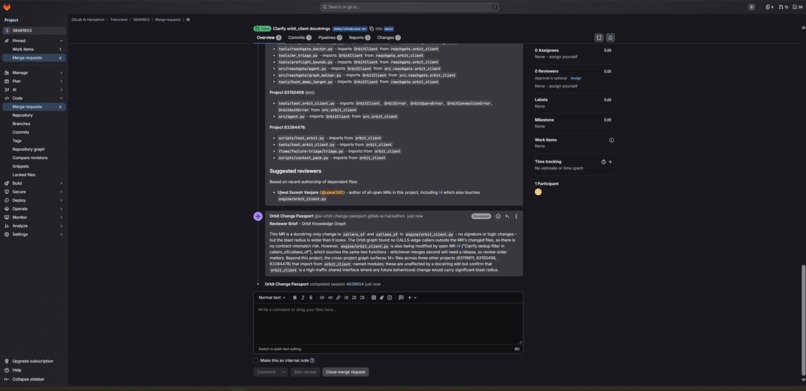The image size is (806, 391).
Task: Start time tracking timer icon
Action: [x=603, y=161]
